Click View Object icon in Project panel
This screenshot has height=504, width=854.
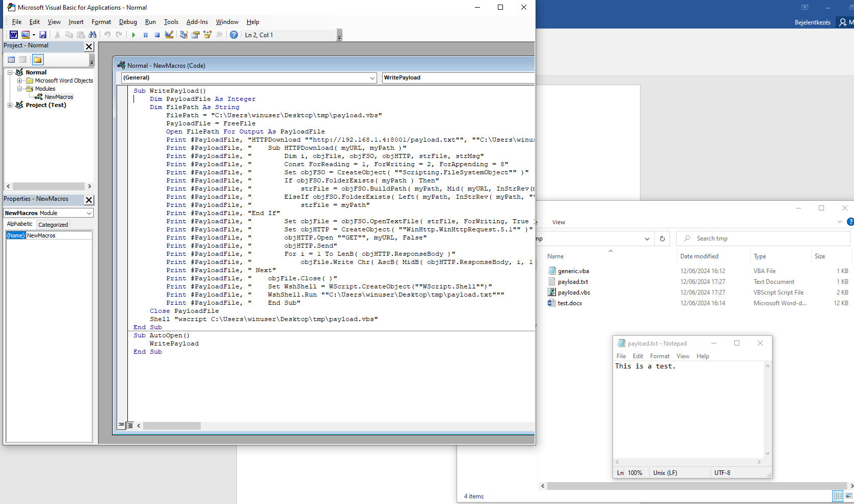coord(22,60)
